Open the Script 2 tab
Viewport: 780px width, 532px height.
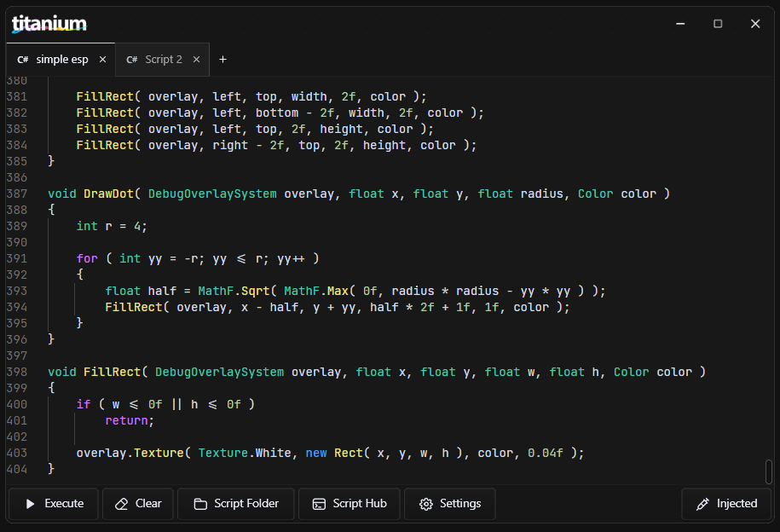tap(162, 60)
